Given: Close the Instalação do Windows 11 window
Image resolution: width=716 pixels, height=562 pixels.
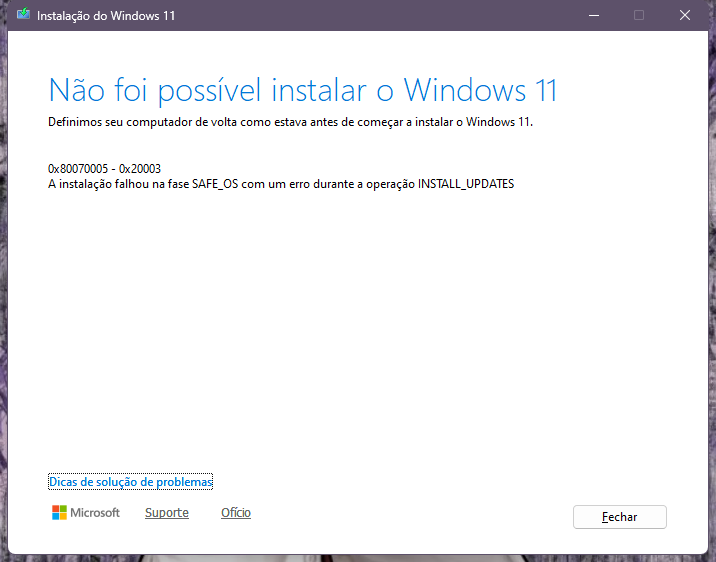Looking at the screenshot, I should coord(684,15).
